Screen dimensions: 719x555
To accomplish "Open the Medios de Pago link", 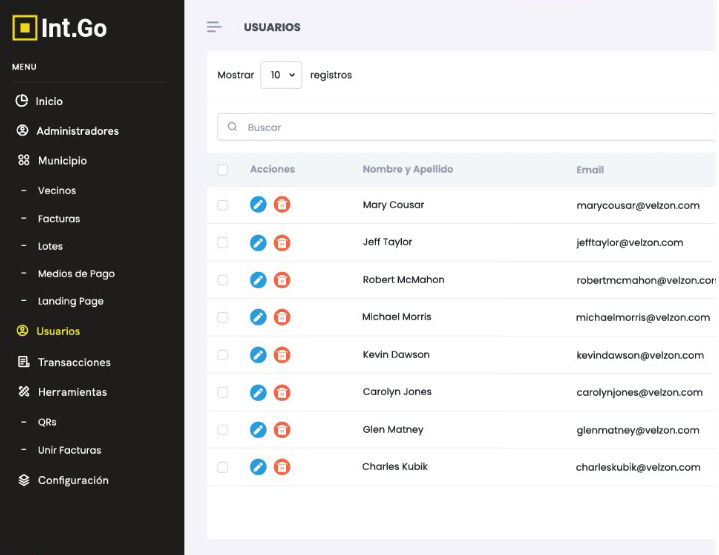I will tap(76, 273).
